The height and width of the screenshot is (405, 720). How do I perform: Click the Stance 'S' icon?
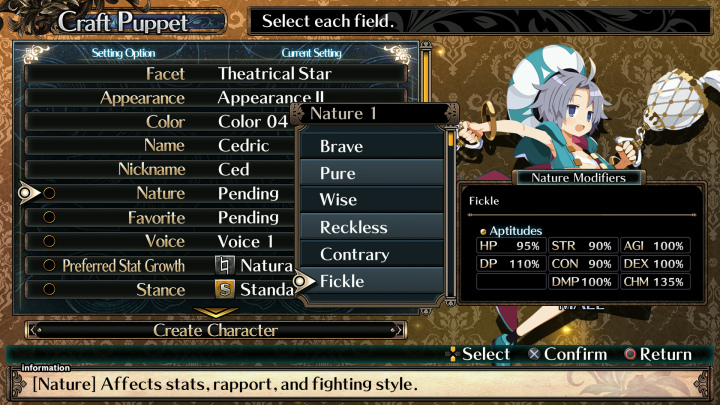[226, 290]
